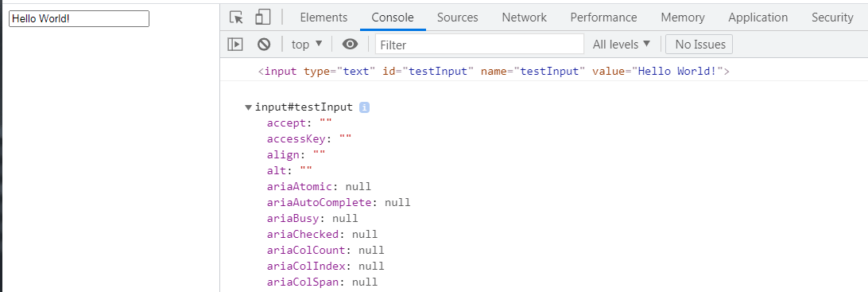Open the top context dropdown
The image size is (868, 292).
[307, 45]
